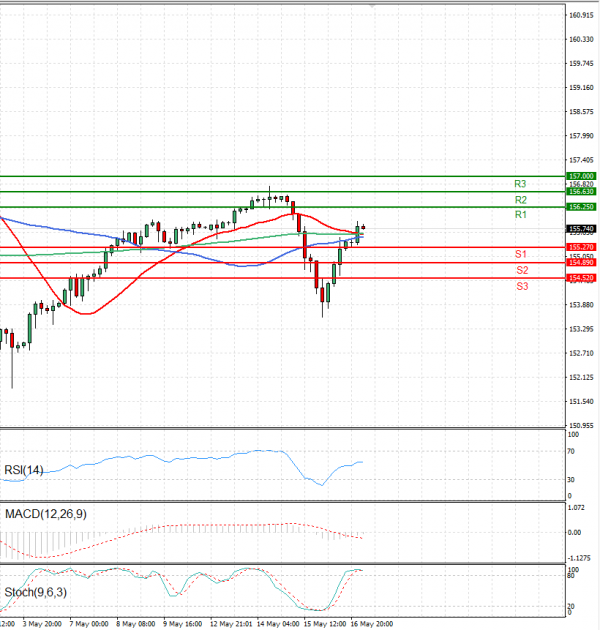Click the 156.630 resistance price tag
This screenshot has height=630, width=600.
[581, 191]
